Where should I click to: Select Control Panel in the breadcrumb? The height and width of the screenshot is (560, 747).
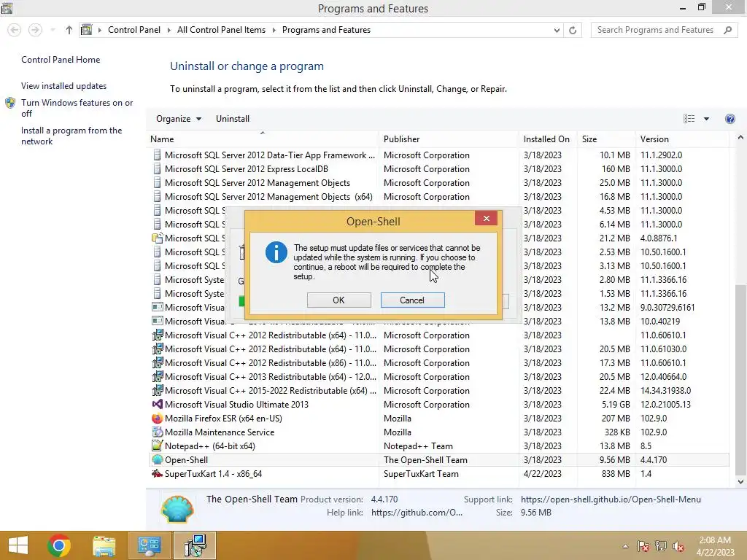pyautogui.click(x=134, y=30)
